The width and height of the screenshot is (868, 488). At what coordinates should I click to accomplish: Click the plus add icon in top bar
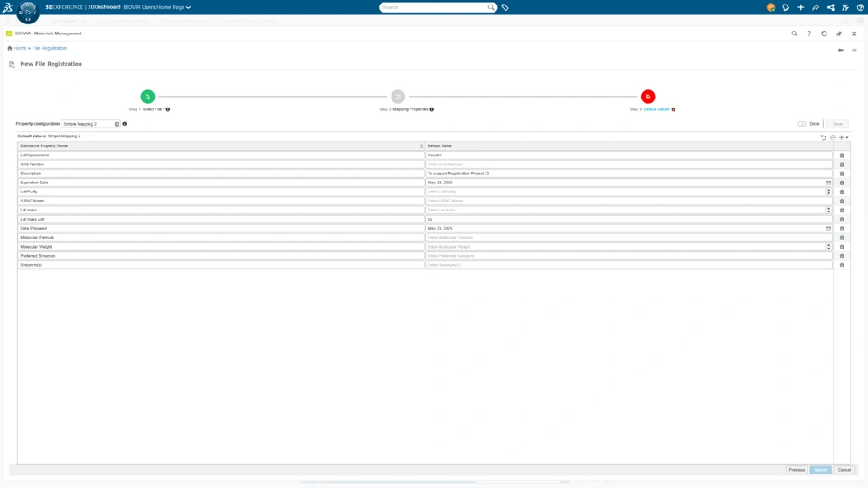tap(800, 7)
